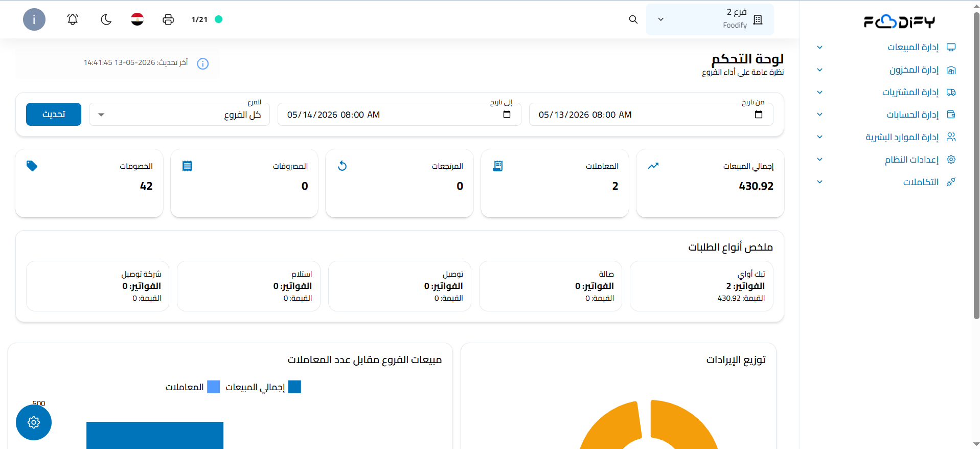Click the printer icon in header
Image resolution: width=980 pixels, height=449 pixels.
168,19
